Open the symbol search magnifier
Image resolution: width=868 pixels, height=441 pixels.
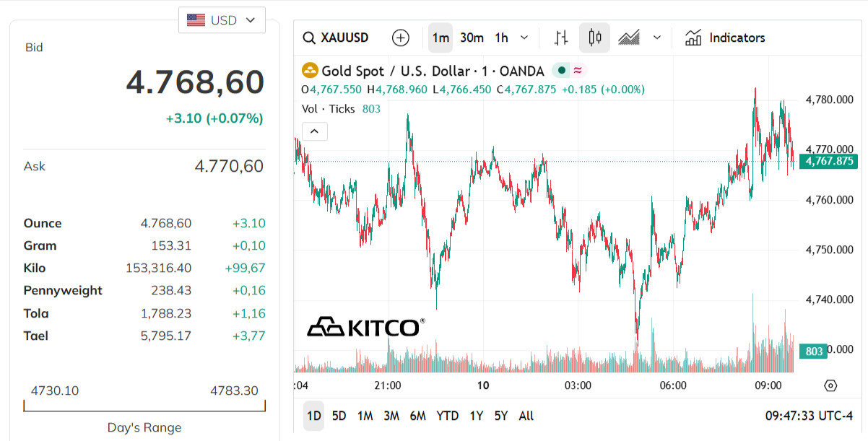[309, 38]
